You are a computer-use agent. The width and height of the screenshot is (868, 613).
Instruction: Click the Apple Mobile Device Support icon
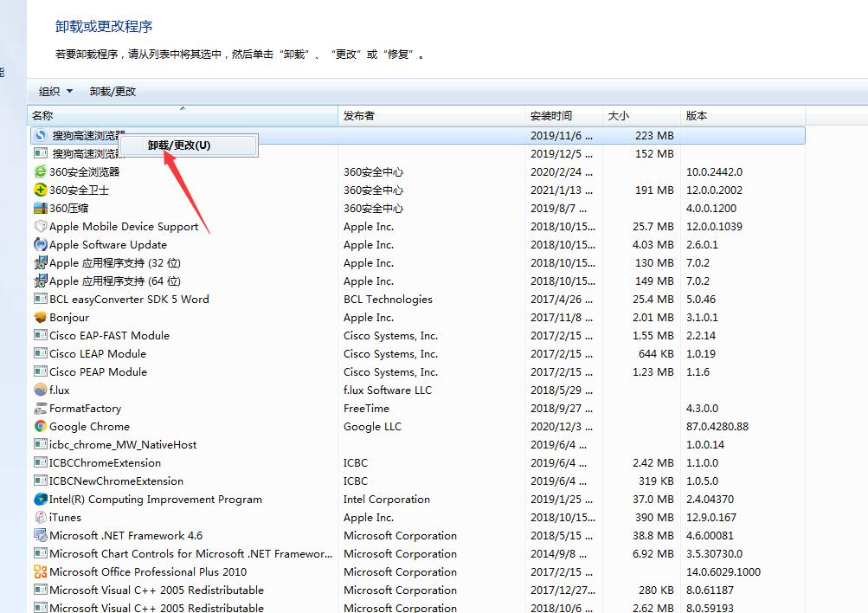tap(41, 227)
